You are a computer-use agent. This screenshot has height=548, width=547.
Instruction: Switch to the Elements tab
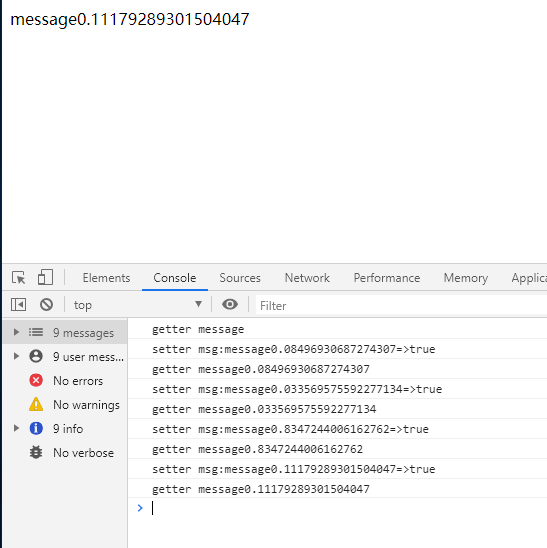coord(106,278)
